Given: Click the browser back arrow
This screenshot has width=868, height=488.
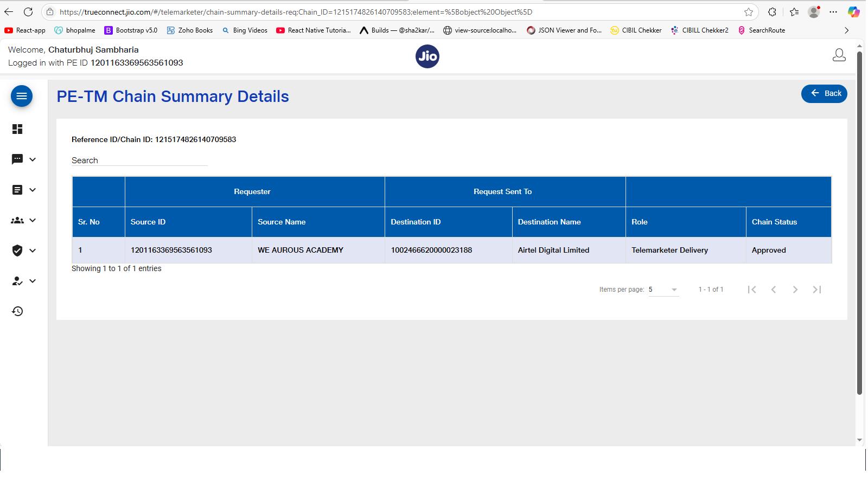Looking at the screenshot, I should [9, 12].
